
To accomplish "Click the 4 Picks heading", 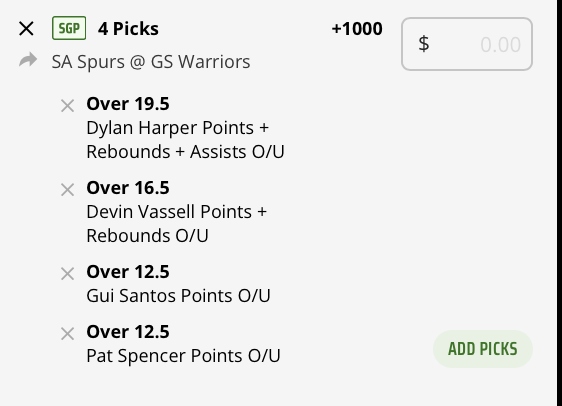I will (128, 29).
